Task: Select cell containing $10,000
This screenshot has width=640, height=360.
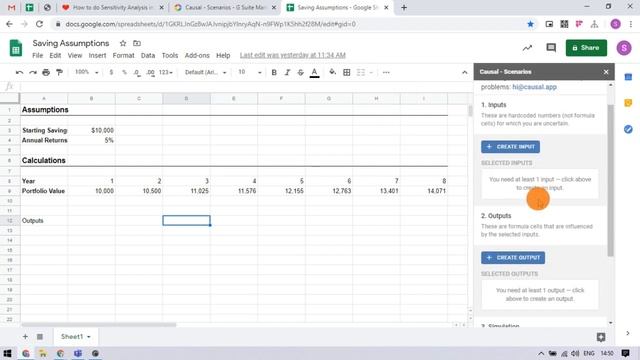Action: pyautogui.click(x=91, y=131)
